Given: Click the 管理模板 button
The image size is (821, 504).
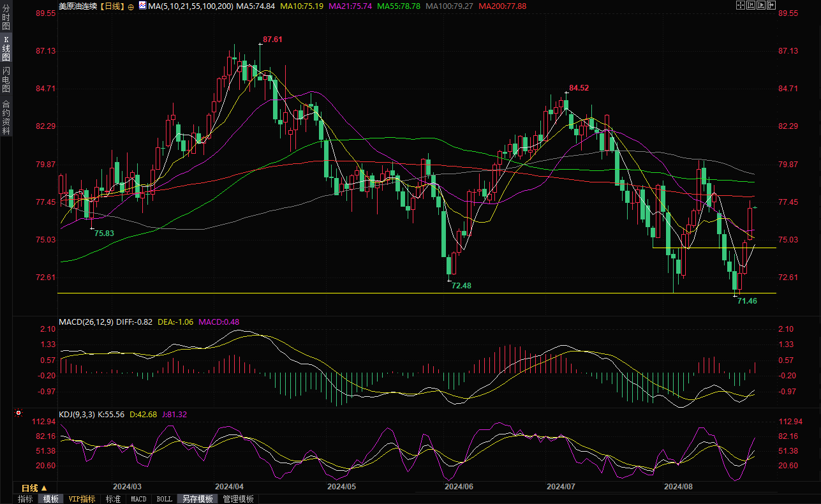Looking at the screenshot, I should pos(238,499).
